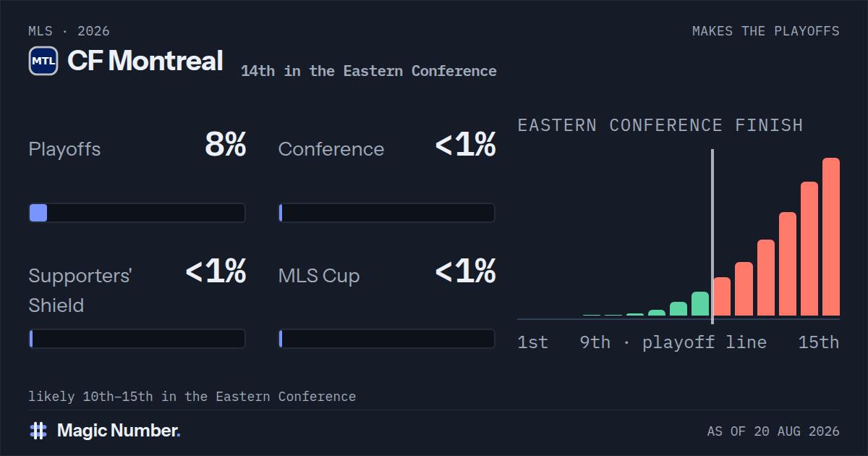Click 'AS OF 20 AUG 2026' date stamp
The height and width of the screenshot is (456, 868).
click(x=773, y=431)
